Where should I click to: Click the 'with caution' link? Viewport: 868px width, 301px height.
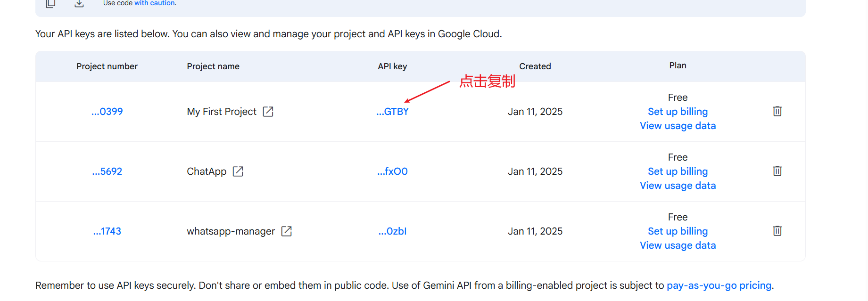click(155, 3)
